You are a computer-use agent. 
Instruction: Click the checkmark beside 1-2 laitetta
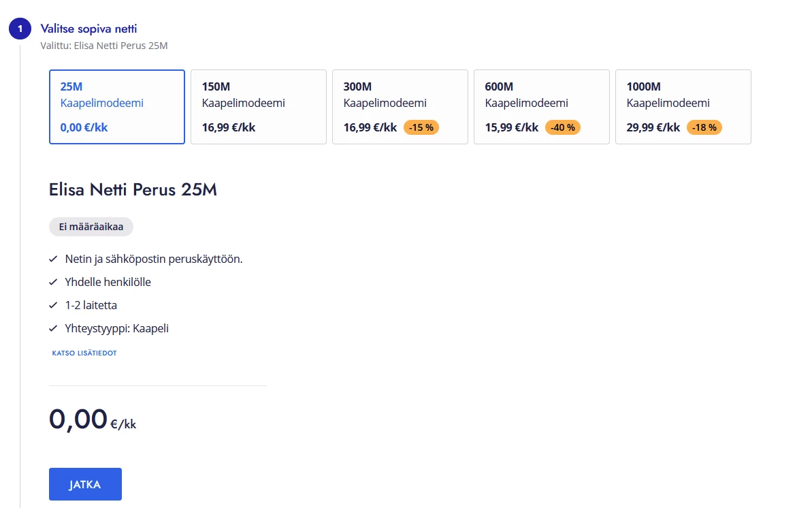(53, 305)
